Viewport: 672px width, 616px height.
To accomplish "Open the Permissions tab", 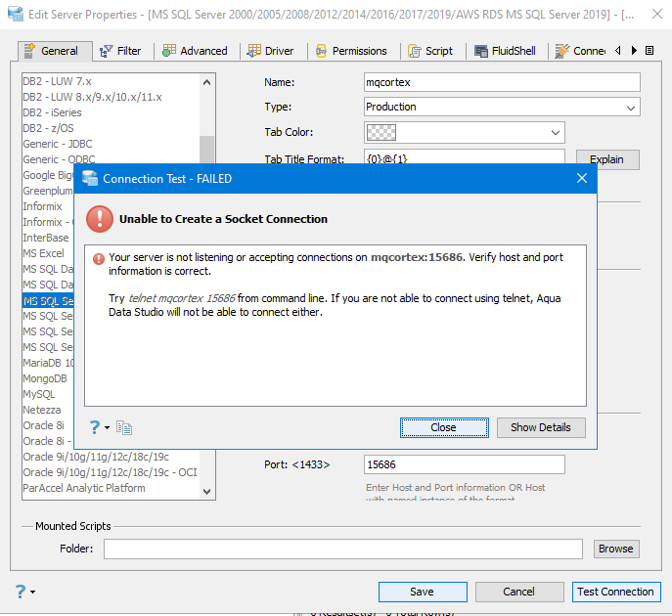I will click(x=351, y=51).
